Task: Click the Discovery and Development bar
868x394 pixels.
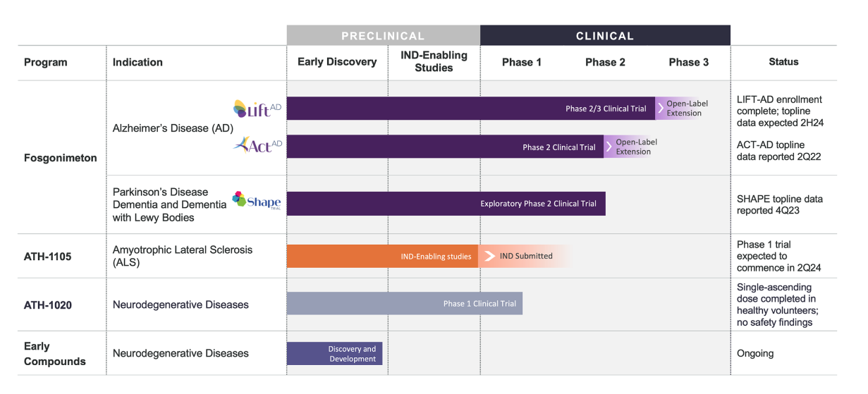Action: (x=334, y=354)
